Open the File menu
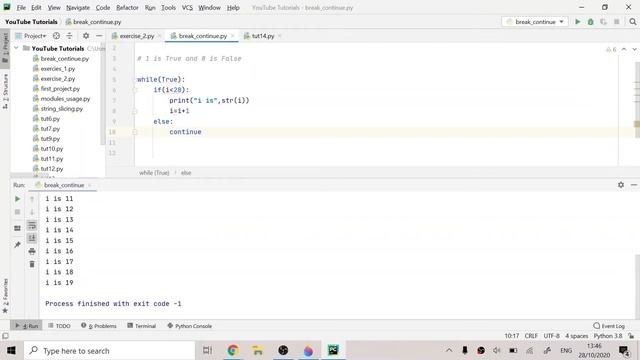This screenshot has height=360, width=640. click(x=21, y=7)
